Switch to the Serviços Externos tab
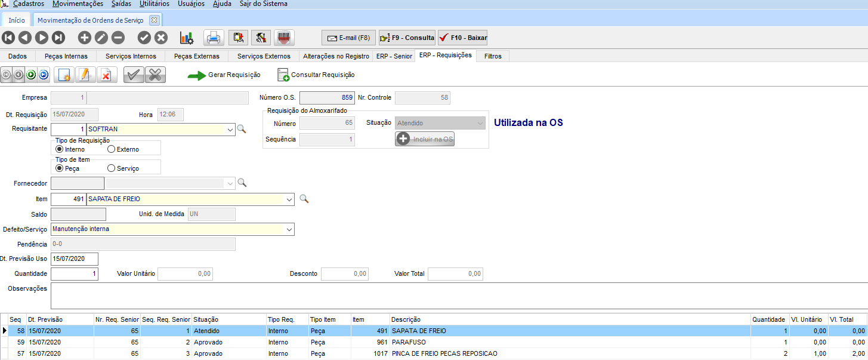The height and width of the screenshot is (360, 868). coord(264,56)
